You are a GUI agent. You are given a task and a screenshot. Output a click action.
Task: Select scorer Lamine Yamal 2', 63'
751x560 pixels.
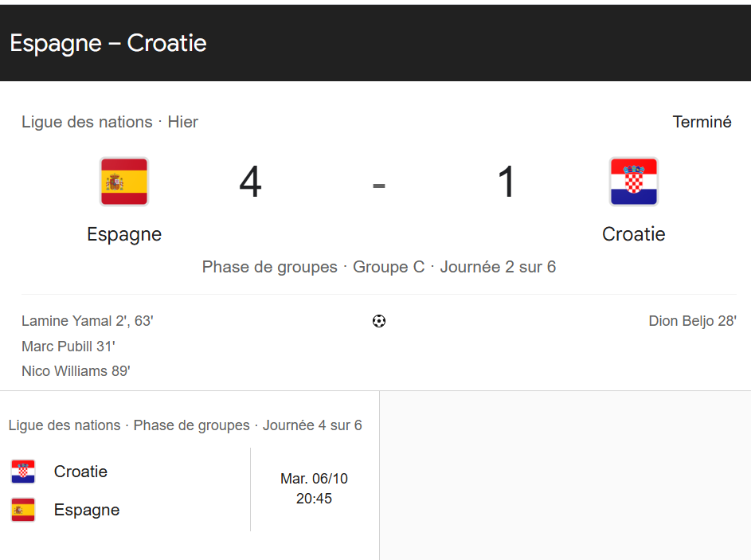point(87,321)
